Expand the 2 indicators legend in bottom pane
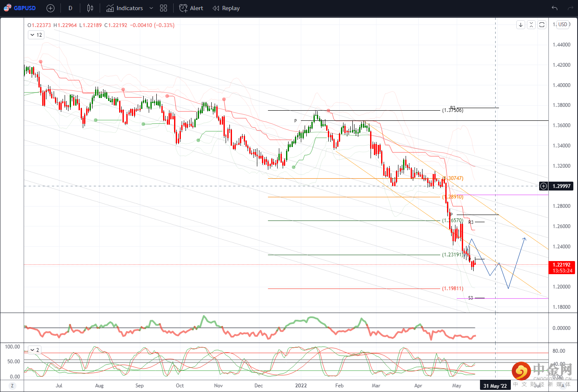Viewport: 578px width, 392px height. tap(35, 350)
